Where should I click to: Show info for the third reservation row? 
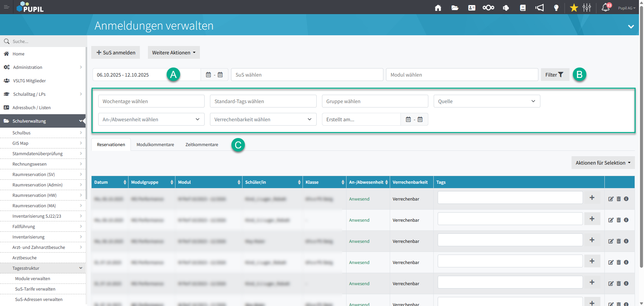click(x=626, y=241)
